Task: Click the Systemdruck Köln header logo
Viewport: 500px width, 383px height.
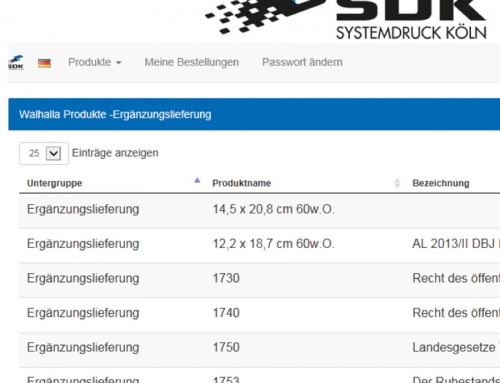Action: coord(346,19)
